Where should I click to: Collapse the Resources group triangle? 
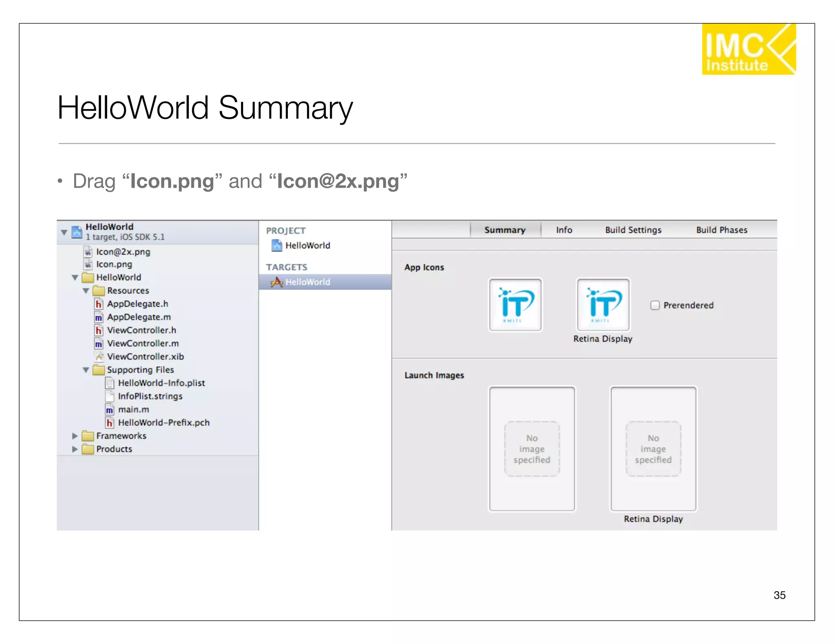tap(86, 291)
